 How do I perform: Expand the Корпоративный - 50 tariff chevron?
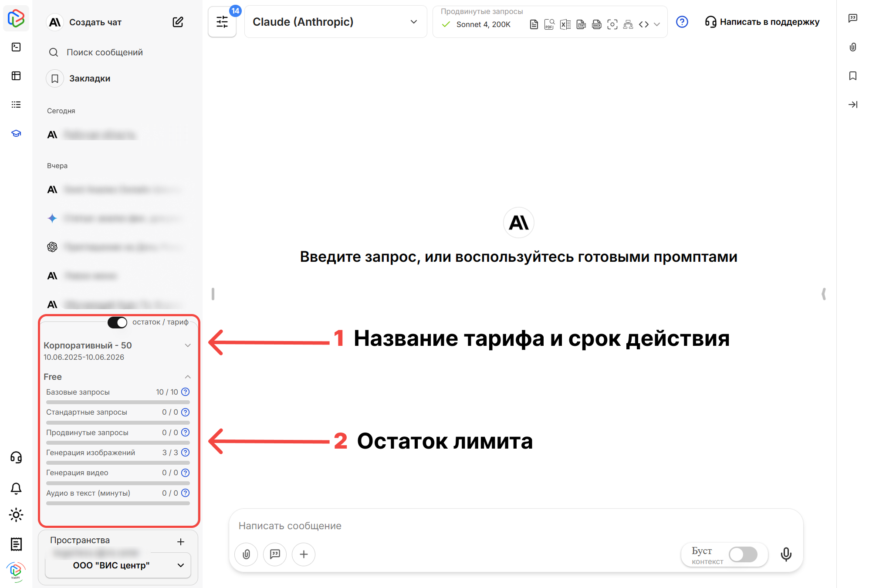coord(188,345)
